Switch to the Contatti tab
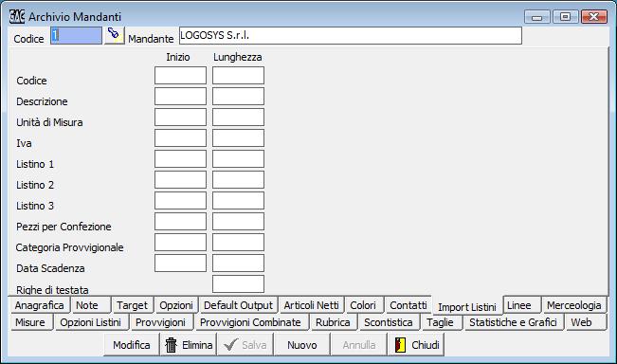This screenshot has height=364, width=617. point(408,305)
